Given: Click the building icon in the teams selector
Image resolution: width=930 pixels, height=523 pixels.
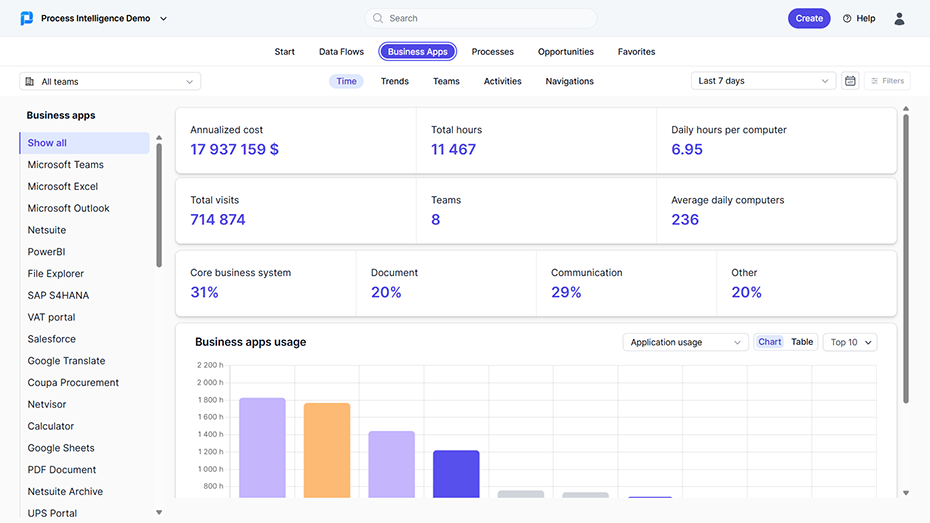Looking at the screenshot, I should click(x=30, y=81).
